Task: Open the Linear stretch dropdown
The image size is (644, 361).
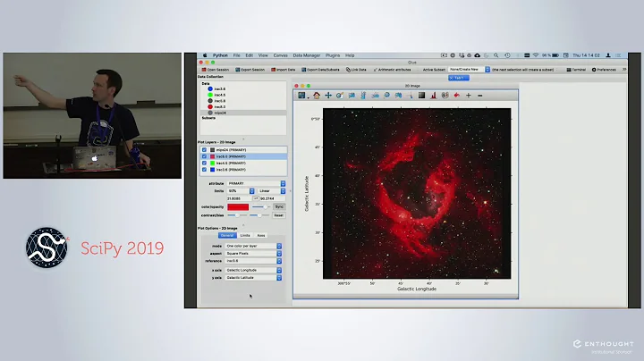Action: [x=272, y=191]
